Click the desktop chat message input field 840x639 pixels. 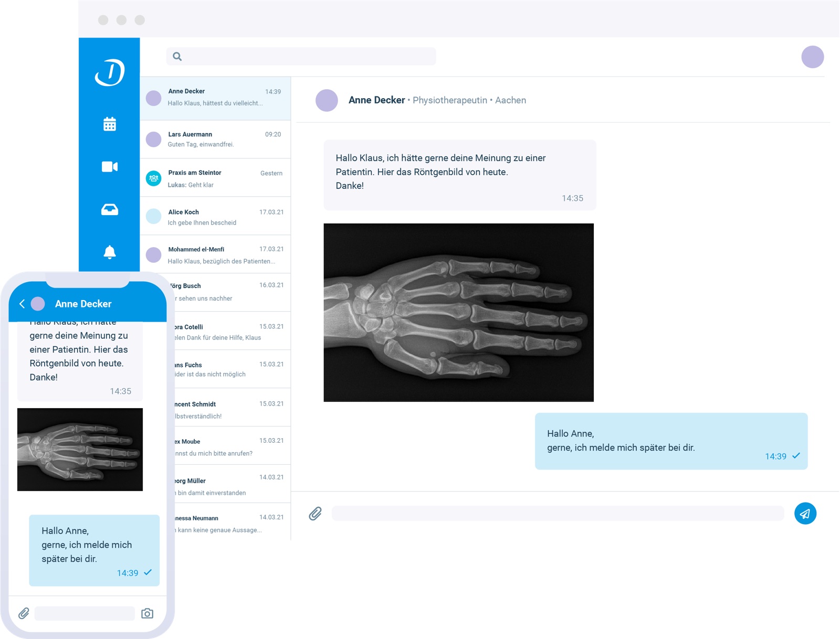[558, 514]
